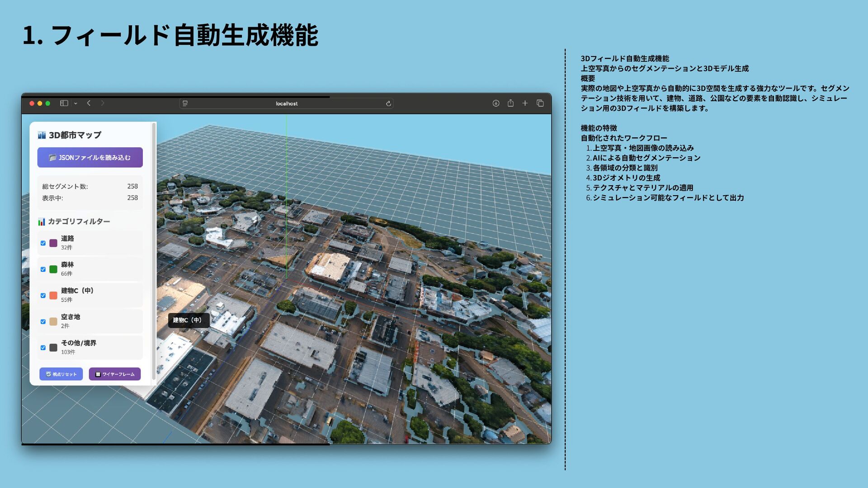Disable the 建物C（中） checkbox
Screen dimensions: 868x488
[43, 296]
